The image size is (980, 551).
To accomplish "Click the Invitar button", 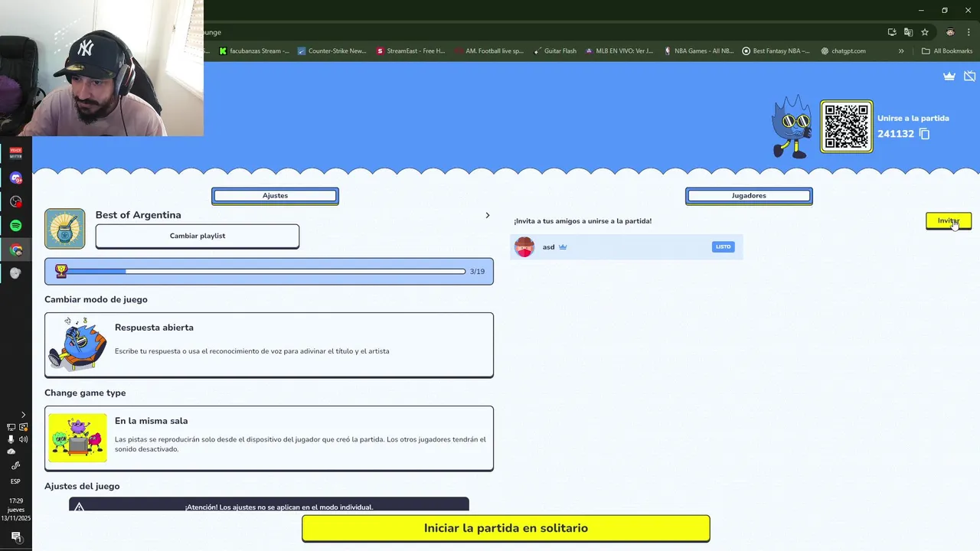I will [x=948, y=221].
